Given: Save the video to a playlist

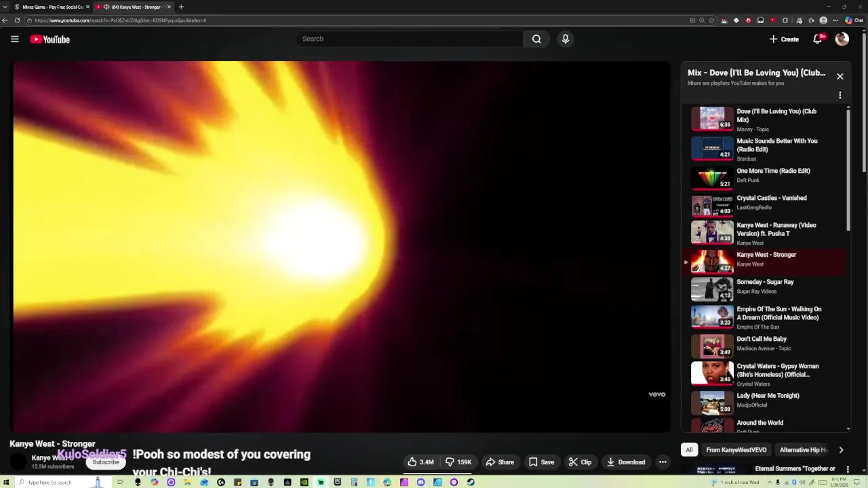Looking at the screenshot, I should (541, 462).
